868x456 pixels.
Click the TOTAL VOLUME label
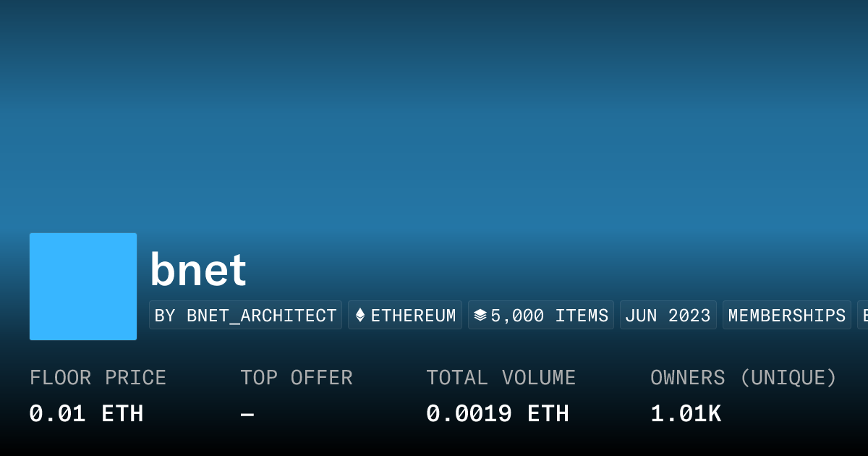click(x=501, y=378)
